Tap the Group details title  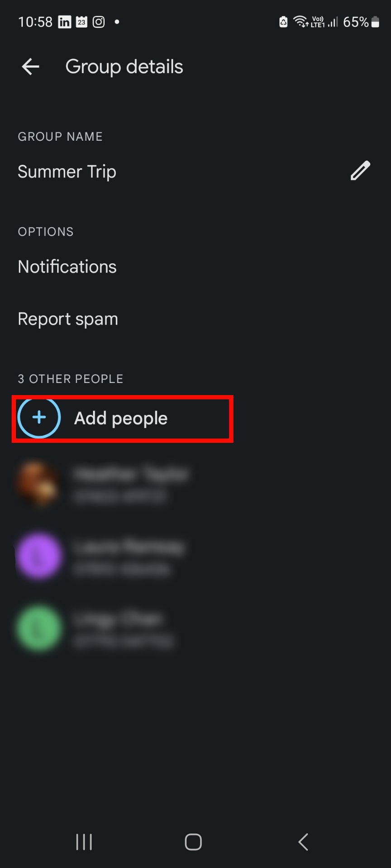click(x=124, y=67)
